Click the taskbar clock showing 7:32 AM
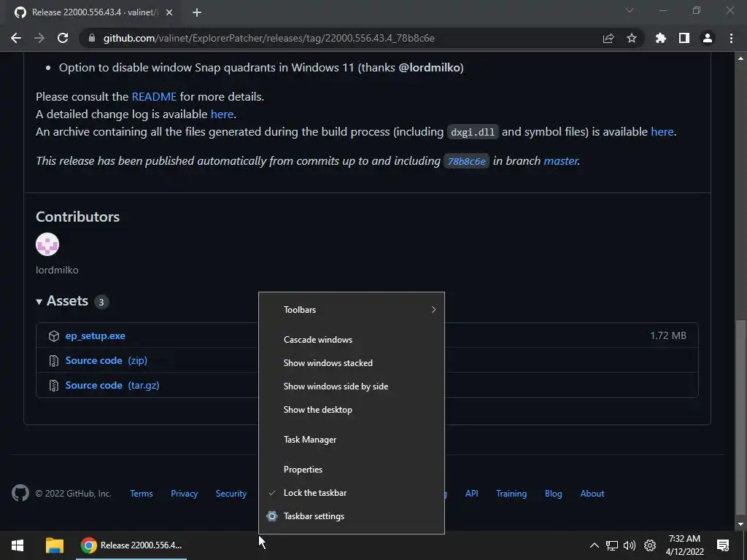This screenshot has height=560, width=747. [684, 545]
